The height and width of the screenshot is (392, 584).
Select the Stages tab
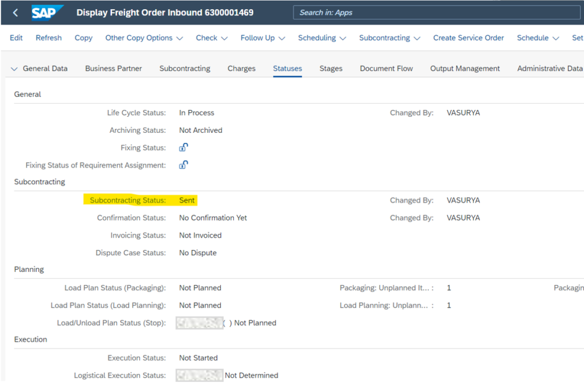[331, 68]
